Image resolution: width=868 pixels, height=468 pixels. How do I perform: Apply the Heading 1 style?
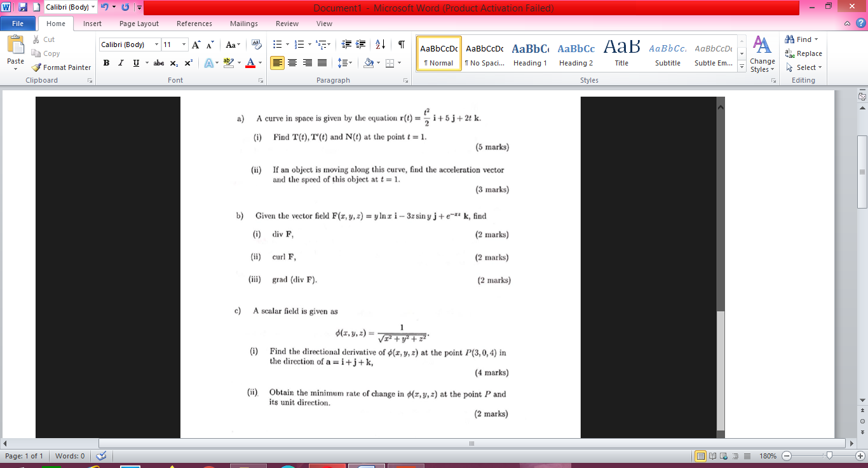click(x=530, y=53)
